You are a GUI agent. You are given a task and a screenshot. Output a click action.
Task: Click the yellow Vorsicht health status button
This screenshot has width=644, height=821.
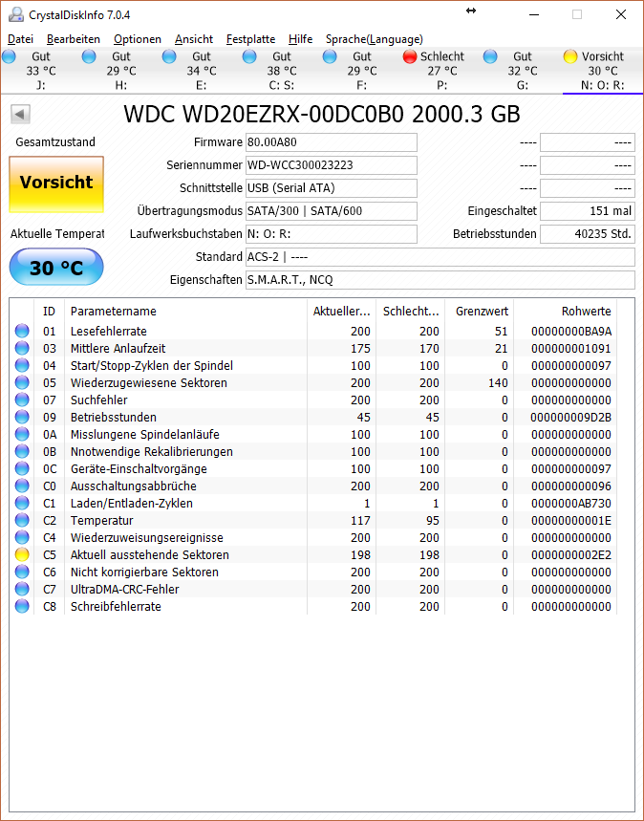tap(56, 184)
